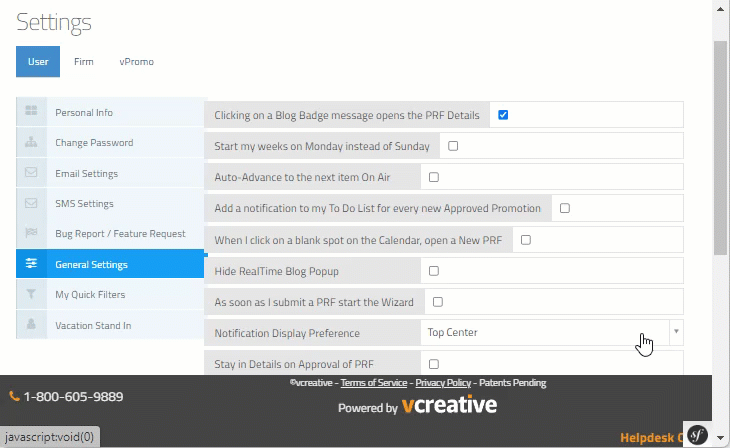730x448 pixels.
Task: Open My Quick Filters section
Action: 110,294
